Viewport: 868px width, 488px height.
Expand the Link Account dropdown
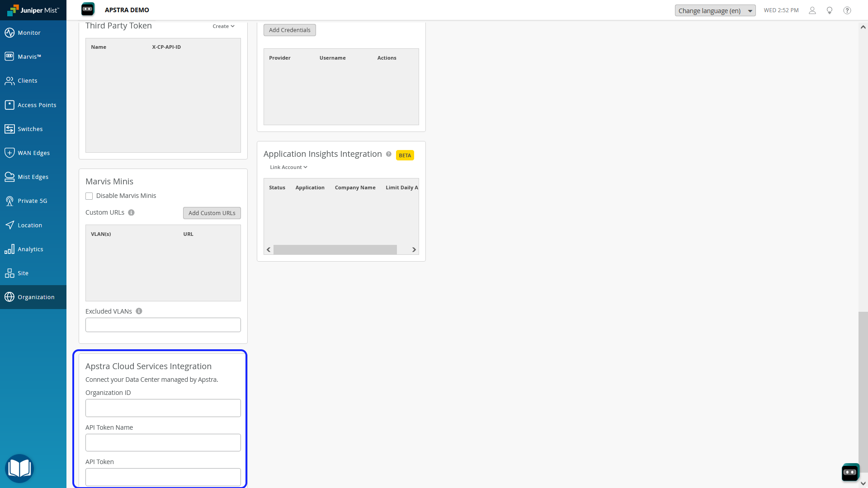tap(288, 167)
